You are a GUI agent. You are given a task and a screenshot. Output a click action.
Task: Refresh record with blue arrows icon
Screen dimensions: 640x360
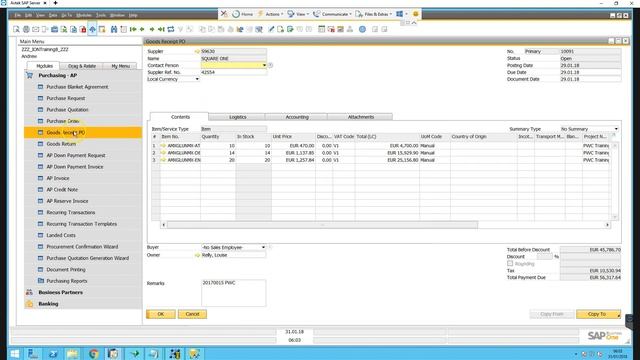pyautogui.click(x=171, y=29)
